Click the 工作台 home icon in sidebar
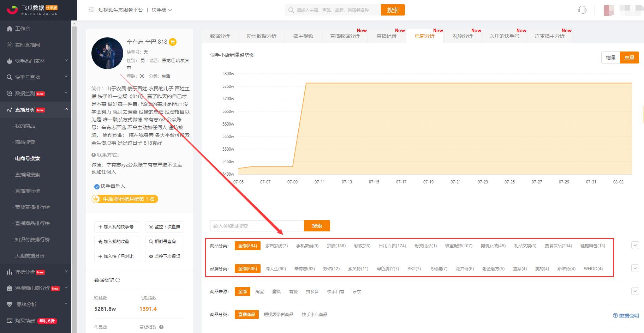The image size is (644, 333). (10, 29)
